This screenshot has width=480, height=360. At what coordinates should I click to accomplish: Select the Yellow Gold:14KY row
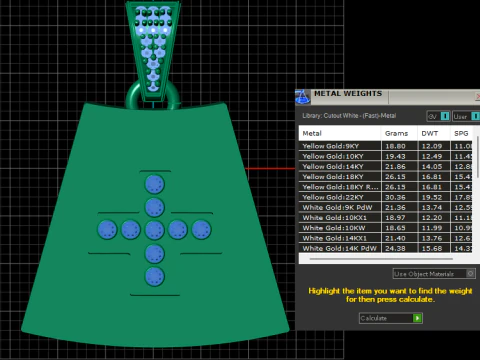[385, 166]
